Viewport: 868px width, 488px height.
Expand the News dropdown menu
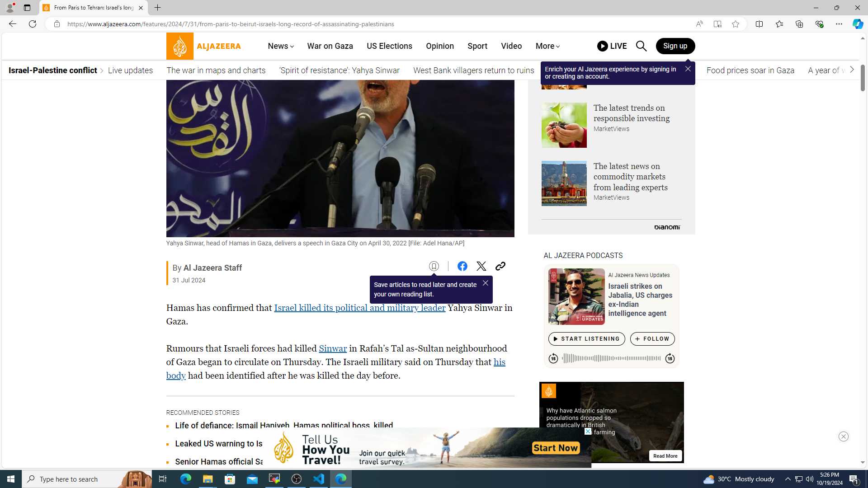point(280,46)
